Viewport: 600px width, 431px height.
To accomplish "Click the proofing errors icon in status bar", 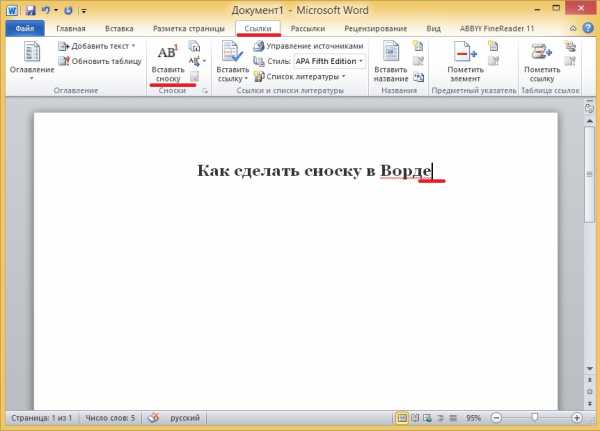I will [x=153, y=418].
